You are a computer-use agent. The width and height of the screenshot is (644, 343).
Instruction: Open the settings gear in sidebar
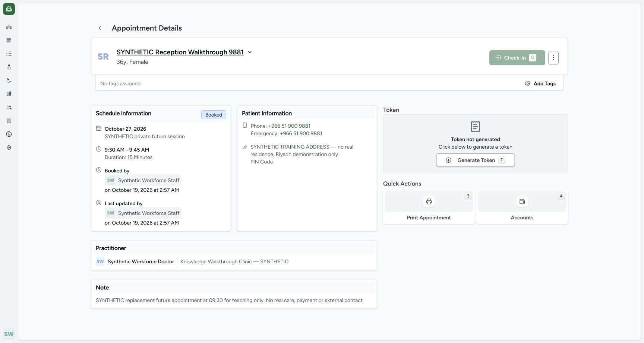[x=9, y=147]
